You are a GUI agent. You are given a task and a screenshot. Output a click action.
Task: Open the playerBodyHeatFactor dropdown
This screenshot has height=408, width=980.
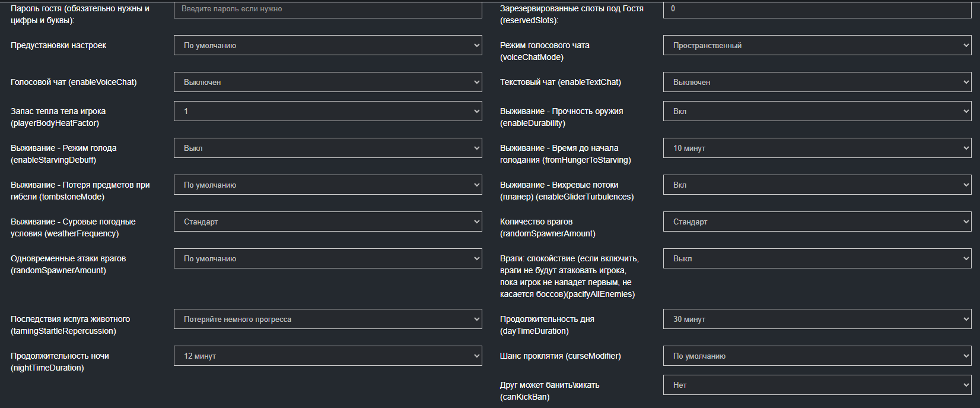click(x=327, y=112)
